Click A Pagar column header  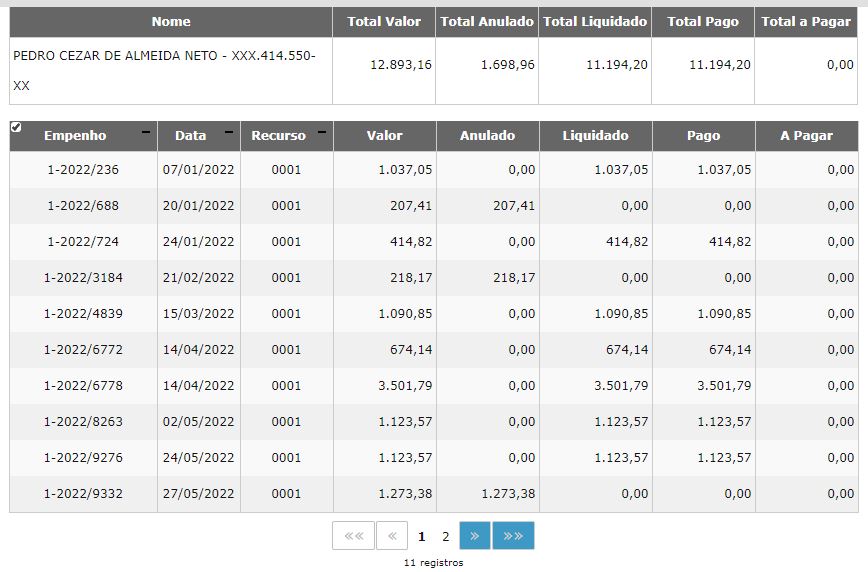click(807, 136)
